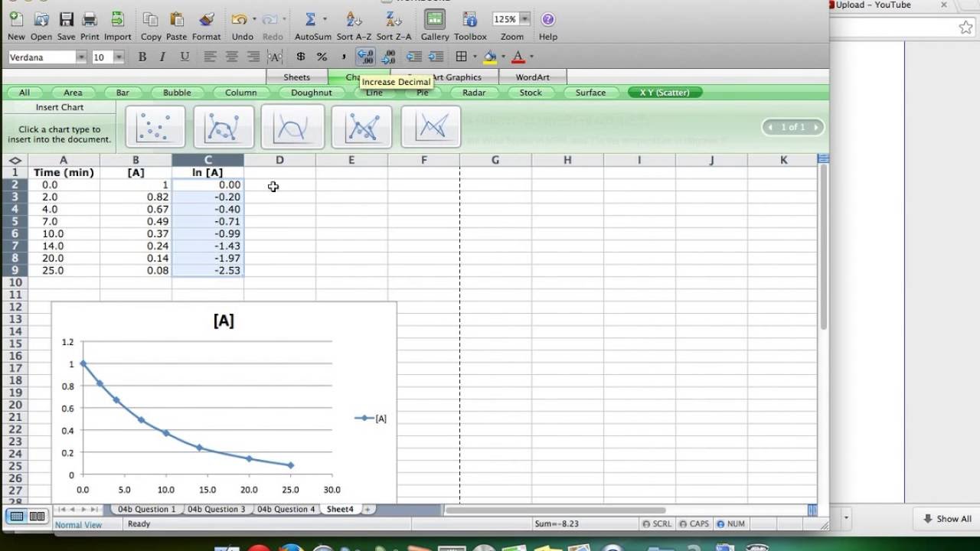Sort descending with Sort Z-A
This screenshot has height=551, width=980.
coord(394,20)
